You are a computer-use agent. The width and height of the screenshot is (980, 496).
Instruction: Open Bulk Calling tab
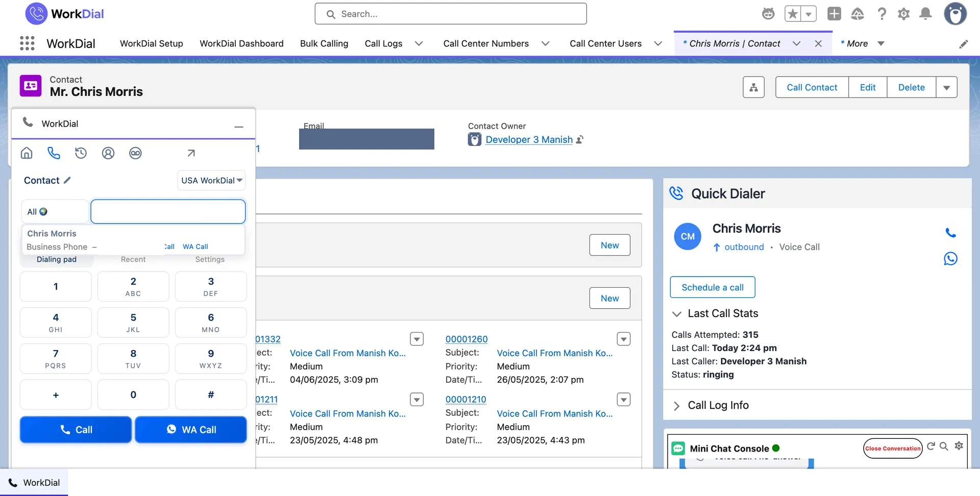point(324,43)
